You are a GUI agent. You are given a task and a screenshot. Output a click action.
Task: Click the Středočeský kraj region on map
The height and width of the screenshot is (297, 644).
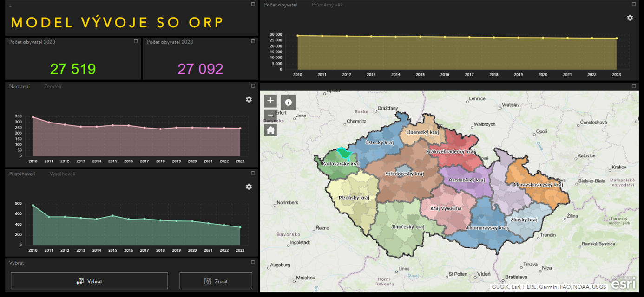(404, 174)
